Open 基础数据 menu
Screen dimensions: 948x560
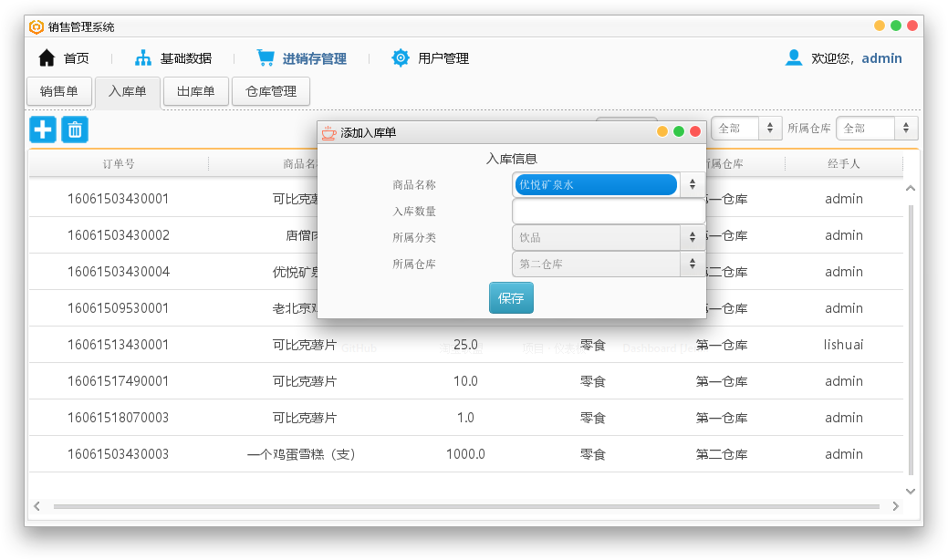click(185, 58)
